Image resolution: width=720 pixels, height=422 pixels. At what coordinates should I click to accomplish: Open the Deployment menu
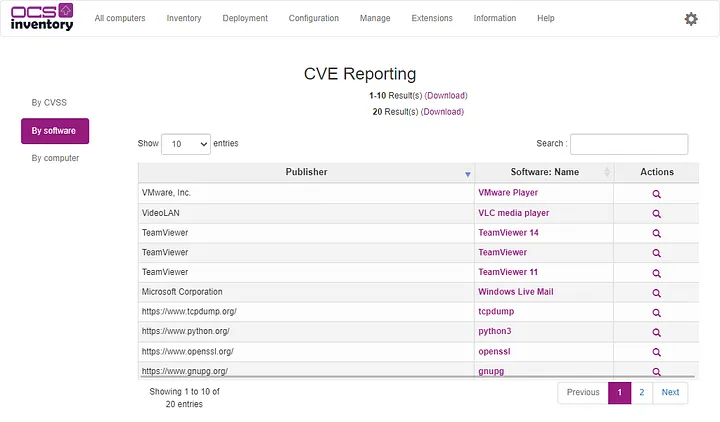245,18
